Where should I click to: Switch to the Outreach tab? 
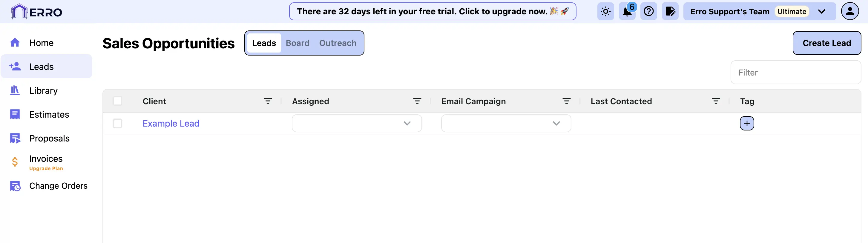click(338, 43)
